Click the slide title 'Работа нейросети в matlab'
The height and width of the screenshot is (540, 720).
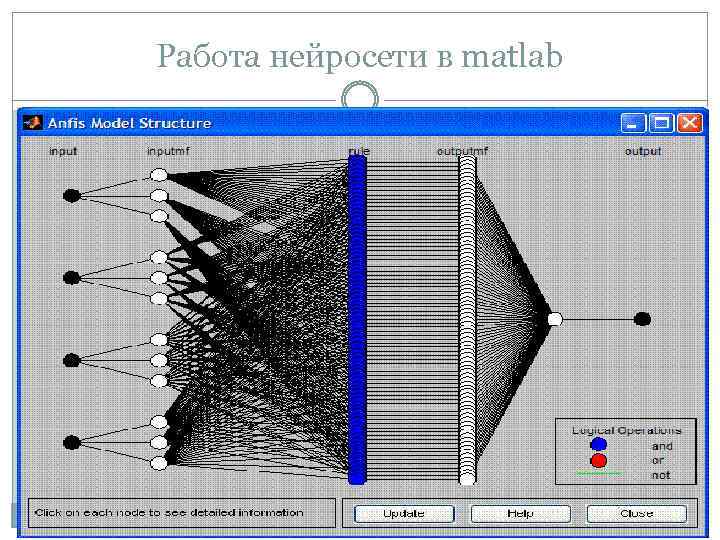pos(360,56)
